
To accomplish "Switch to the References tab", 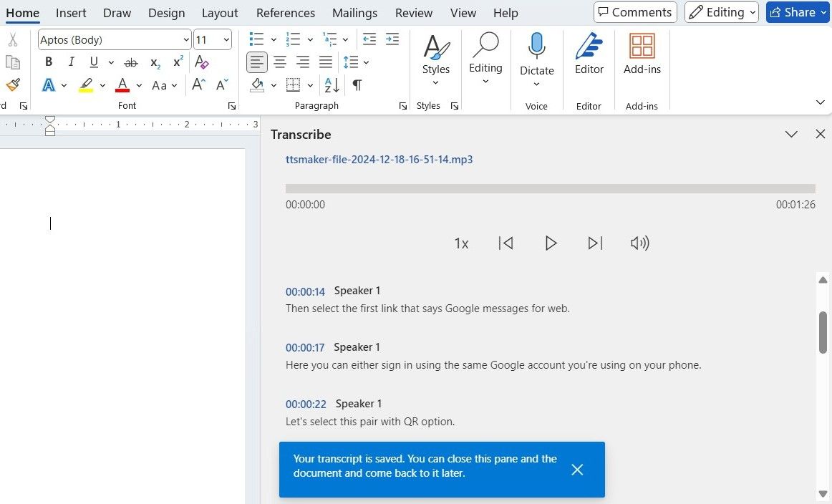I will [285, 13].
